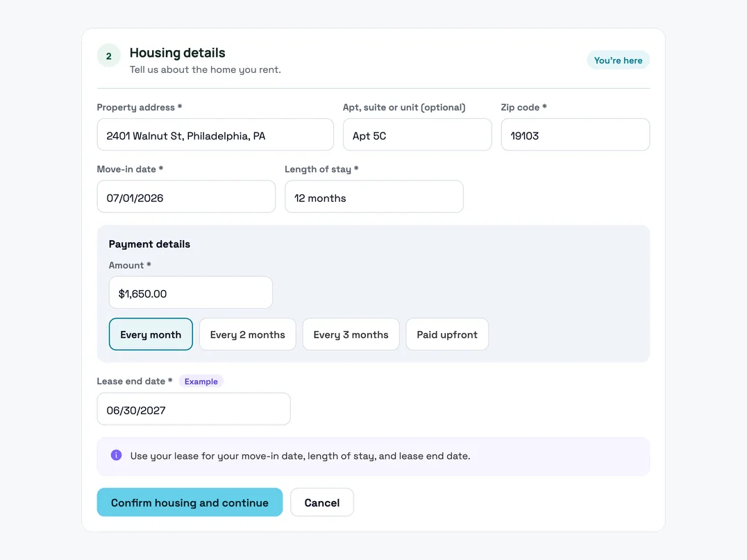Click the 'Length of stay *' label
This screenshot has width=747, height=560.
321,169
